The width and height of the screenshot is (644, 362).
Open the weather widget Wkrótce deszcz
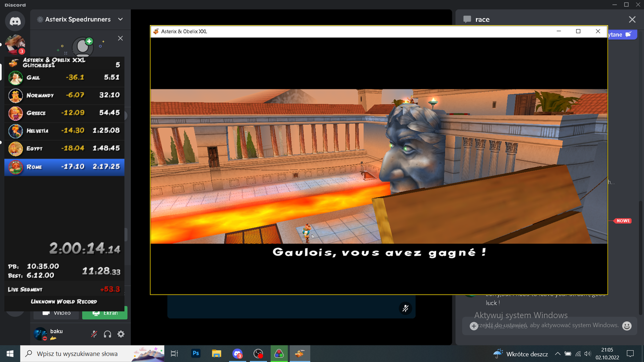[x=521, y=353]
